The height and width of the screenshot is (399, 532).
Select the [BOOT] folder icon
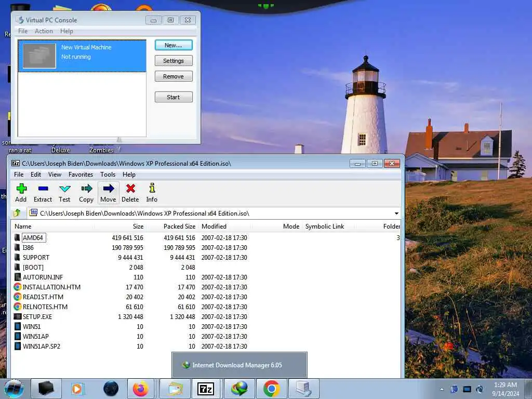tap(17, 267)
